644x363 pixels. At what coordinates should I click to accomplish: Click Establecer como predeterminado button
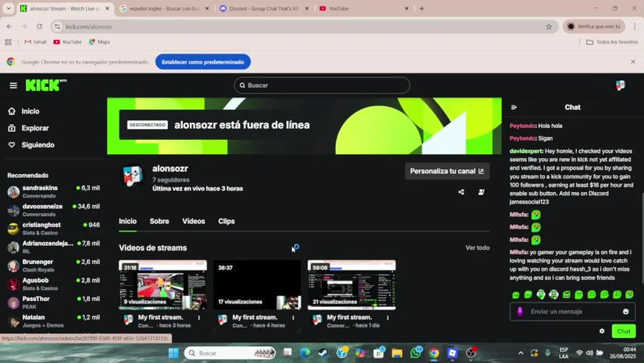[203, 62]
